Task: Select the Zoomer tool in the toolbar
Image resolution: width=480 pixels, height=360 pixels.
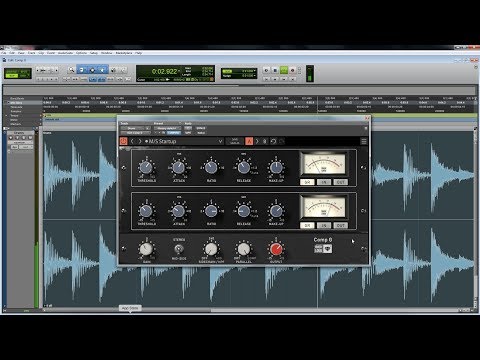Action: tap(71, 70)
